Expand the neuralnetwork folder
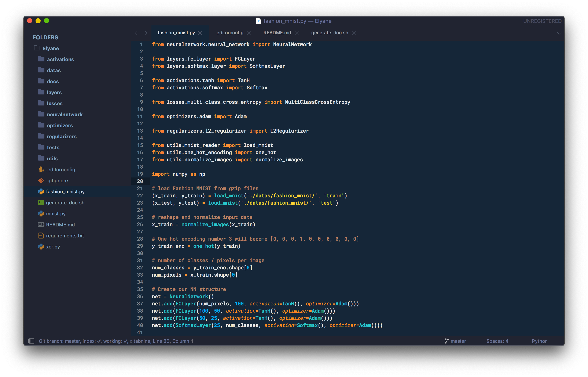This screenshot has width=588, height=377. [65, 115]
